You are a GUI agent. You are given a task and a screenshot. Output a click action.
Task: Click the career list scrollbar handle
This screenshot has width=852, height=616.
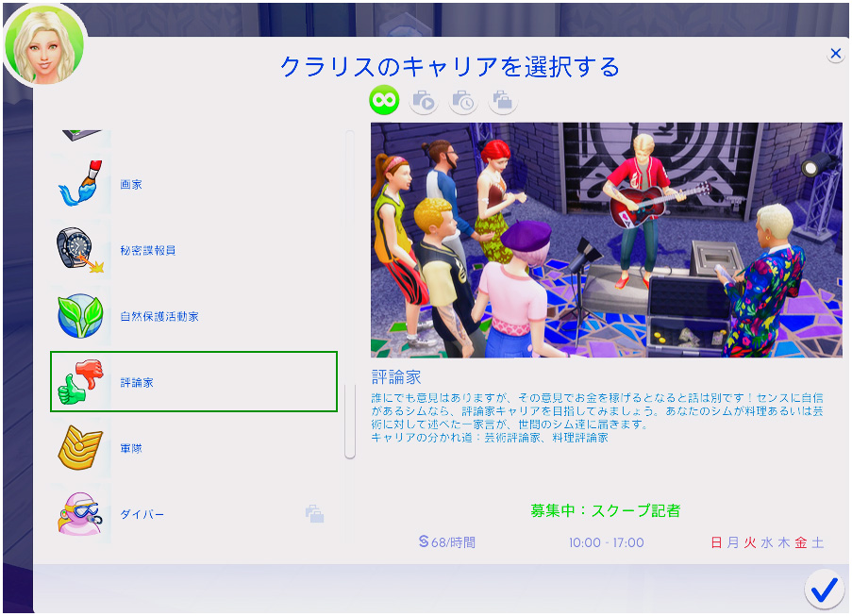tap(350, 421)
